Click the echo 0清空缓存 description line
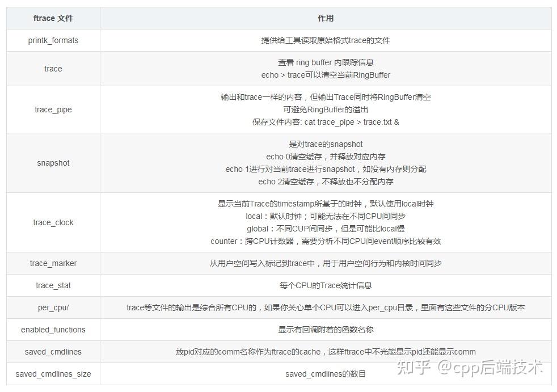Screen dimensions: 557x392 pyautogui.click(x=327, y=157)
